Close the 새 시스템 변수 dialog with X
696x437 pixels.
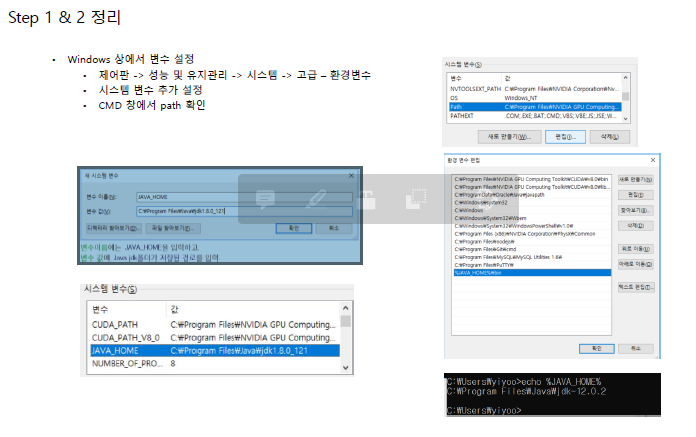click(351, 176)
